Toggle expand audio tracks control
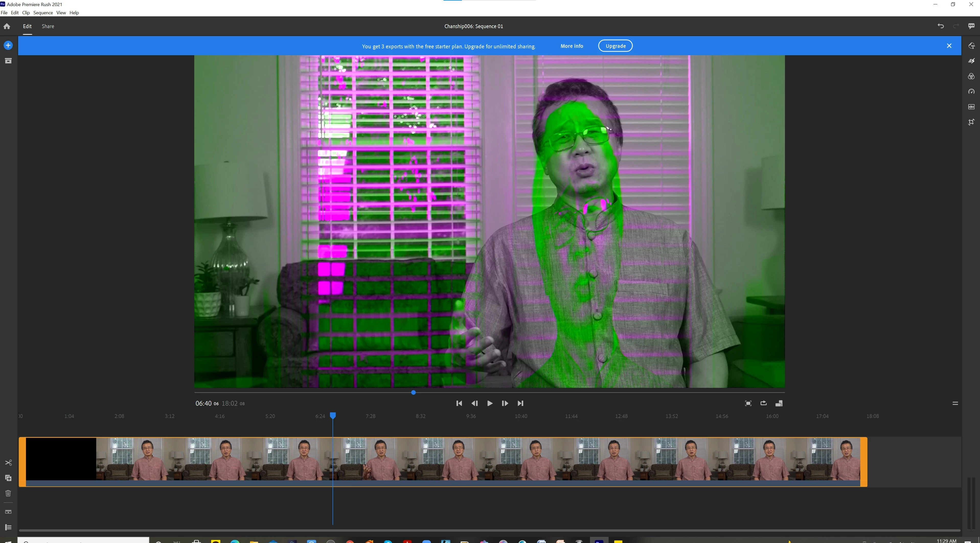This screenshot has width=980, height=543. tap(8, 512)
